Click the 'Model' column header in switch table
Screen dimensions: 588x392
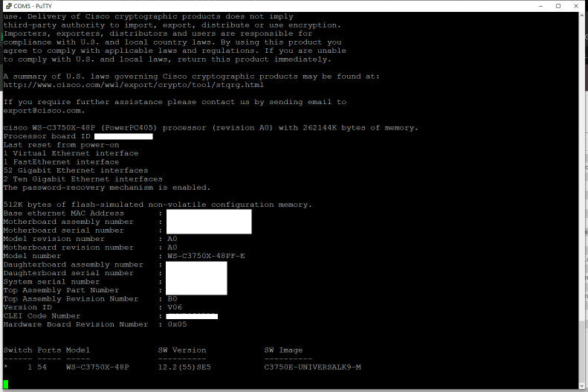(x=78, y=350)
